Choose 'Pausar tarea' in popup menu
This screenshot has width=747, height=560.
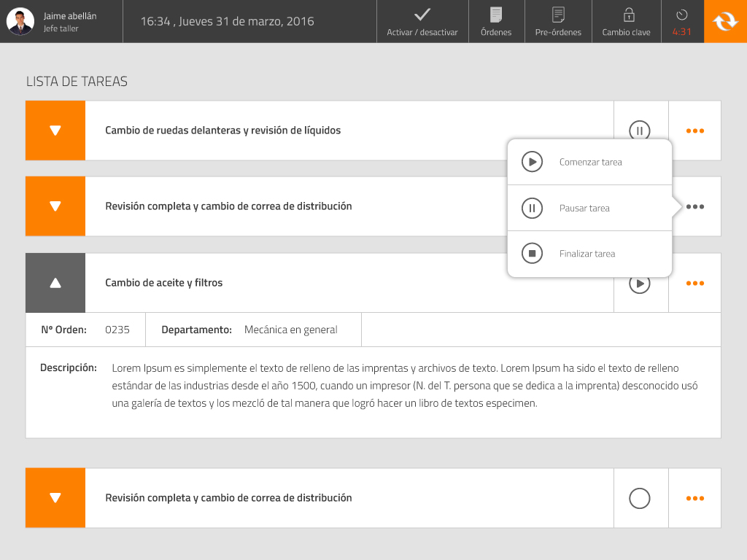click(589, 208)
